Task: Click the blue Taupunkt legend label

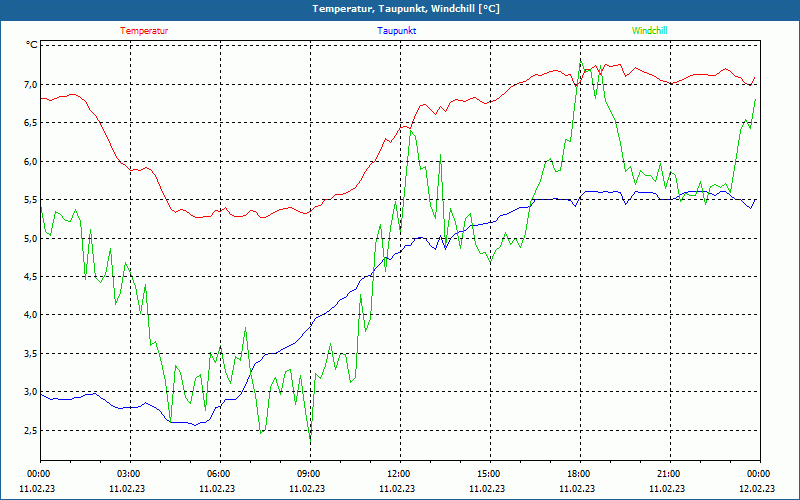Action: [x=396, y=31]
